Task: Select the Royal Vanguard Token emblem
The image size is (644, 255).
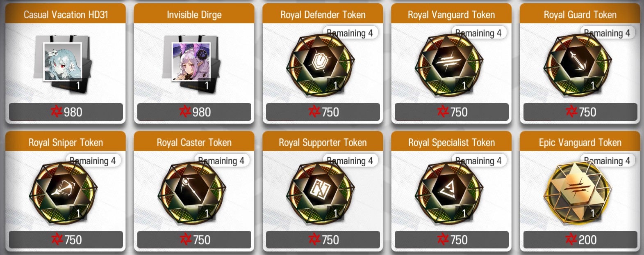Action: 449,64
